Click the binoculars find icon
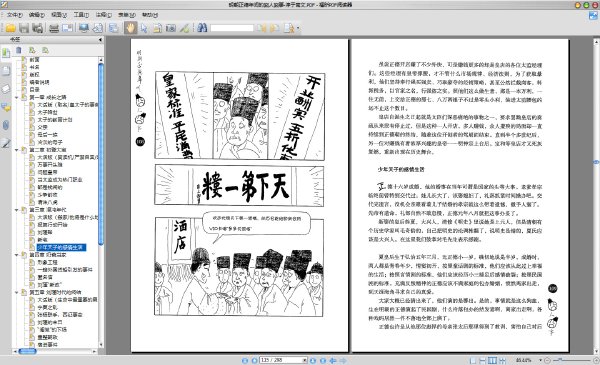The image size is (600, 365). pyautogui.click(x=202, y=28)
